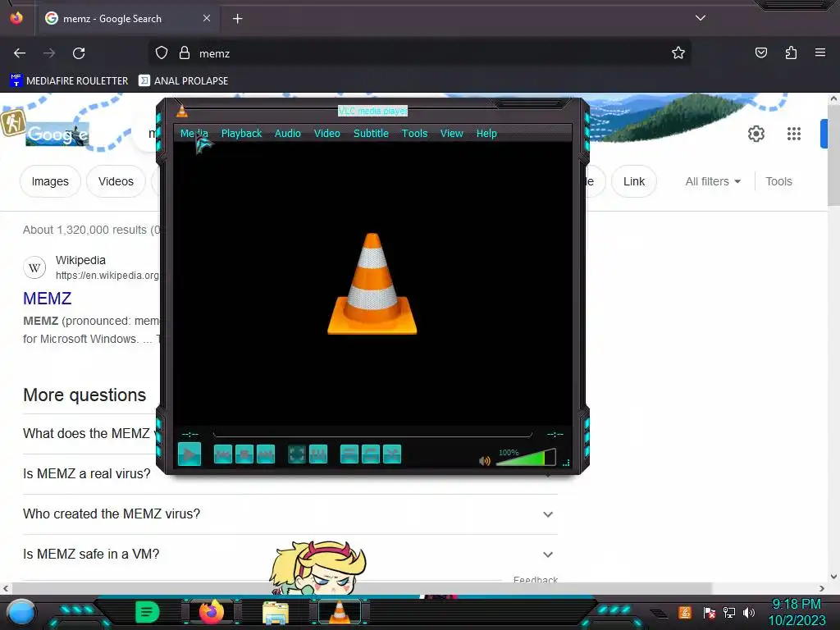Go back in Firefox
Screen dimensions: 840x630
coord(20,53)
